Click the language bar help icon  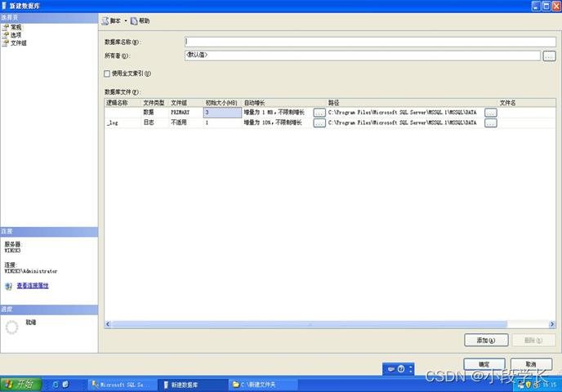pyautogui.click(x=401, y=369)
